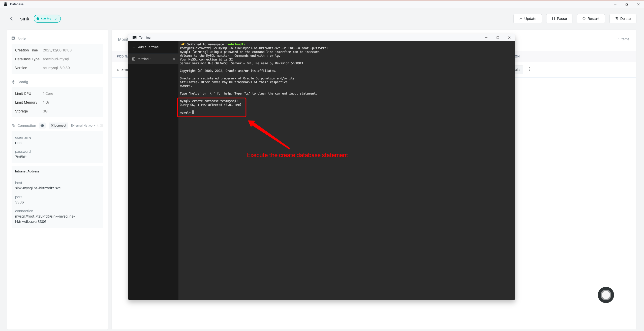Show connection password with eye icon
The height and width of the screenshot is (331, 644).
42,126
